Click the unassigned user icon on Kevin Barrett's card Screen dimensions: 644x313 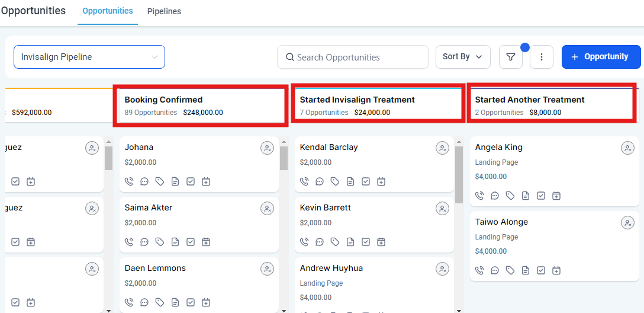coord(442,208)
